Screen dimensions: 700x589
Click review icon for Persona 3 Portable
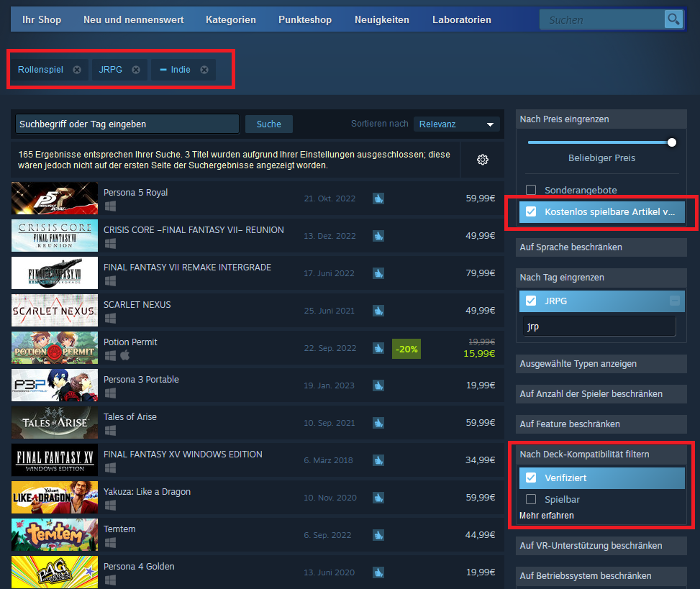(378, 385)
